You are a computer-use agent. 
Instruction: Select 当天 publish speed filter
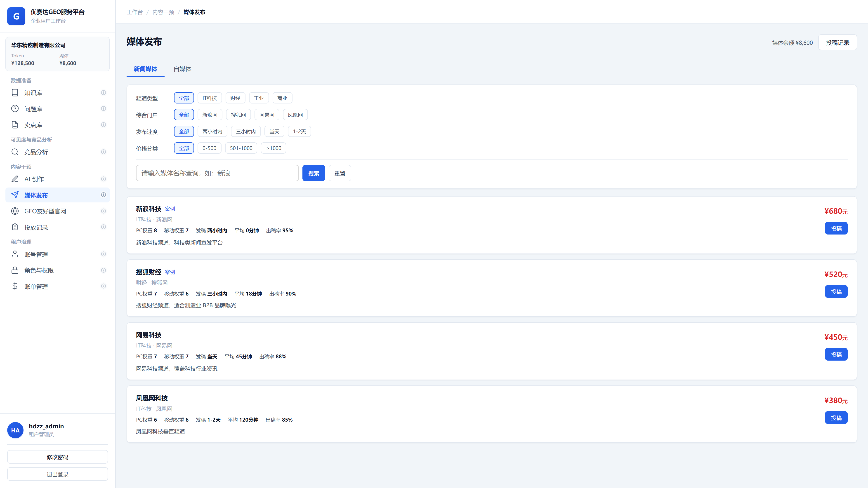tap(275, 131)
